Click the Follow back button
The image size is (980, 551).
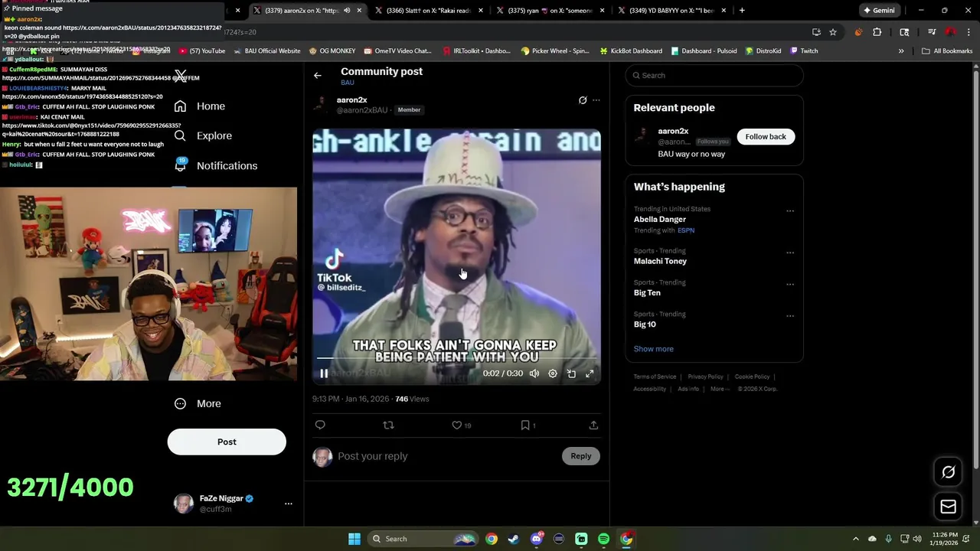[x=766, y=136]
